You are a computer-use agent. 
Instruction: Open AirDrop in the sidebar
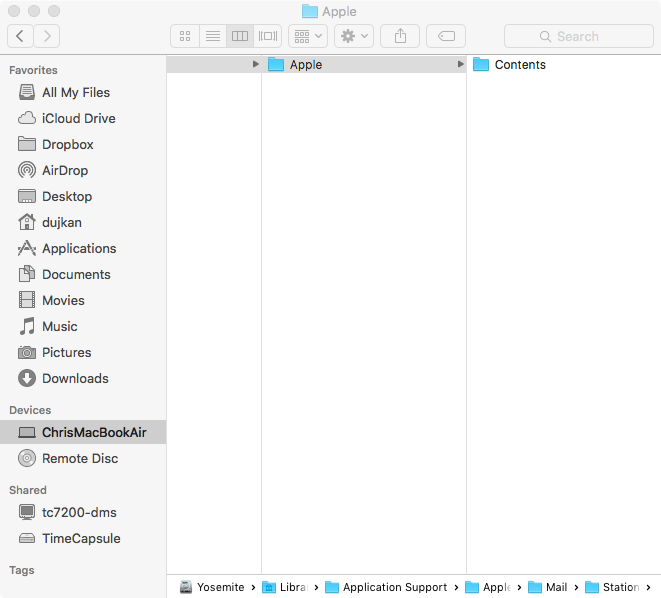click(x=83, y=171)
